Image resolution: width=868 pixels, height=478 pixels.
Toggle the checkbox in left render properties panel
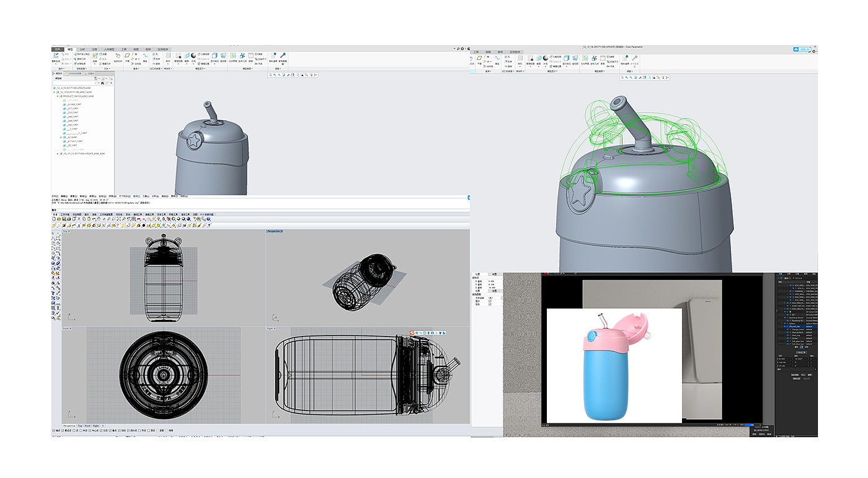point(490,301)
